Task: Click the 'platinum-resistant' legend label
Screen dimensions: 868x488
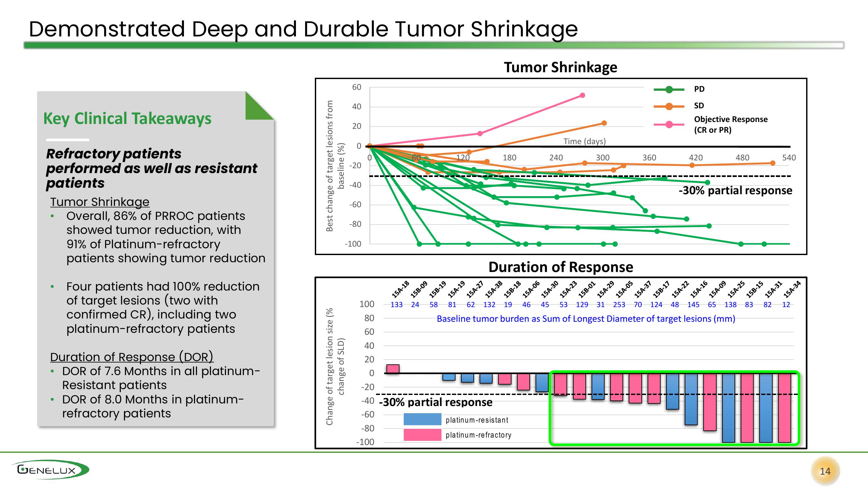Action: coord(477,420)
